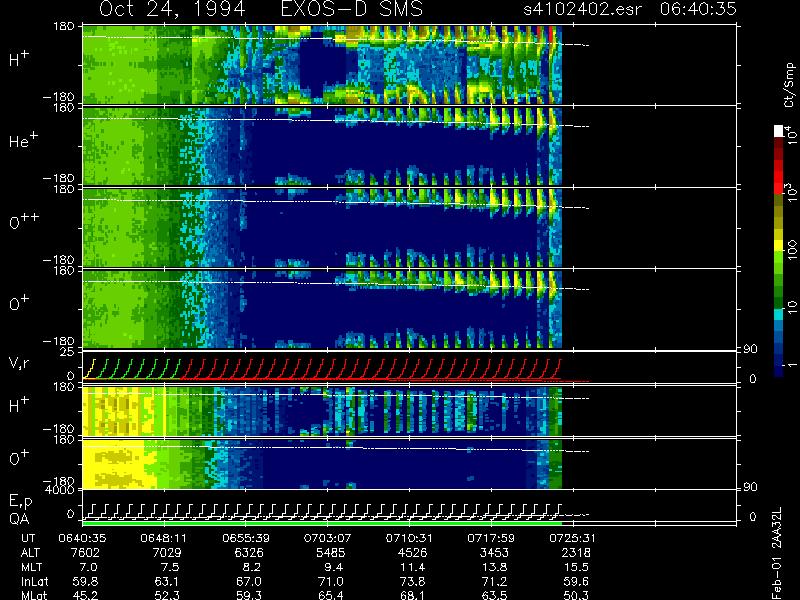Viewport: 800px width, 600px height.
Task: Click the 'InLat' row label
Action: click(34, 582)
